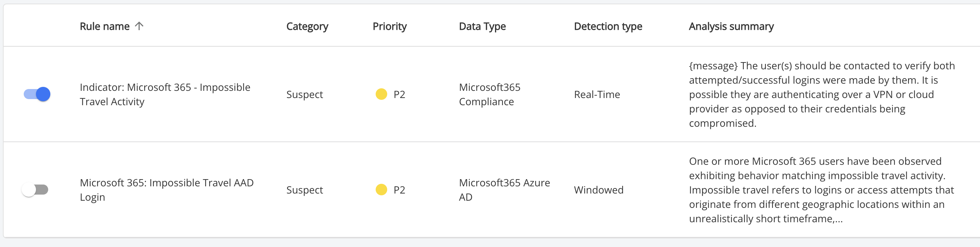Sort by Detection type column header

click(608, 26)
